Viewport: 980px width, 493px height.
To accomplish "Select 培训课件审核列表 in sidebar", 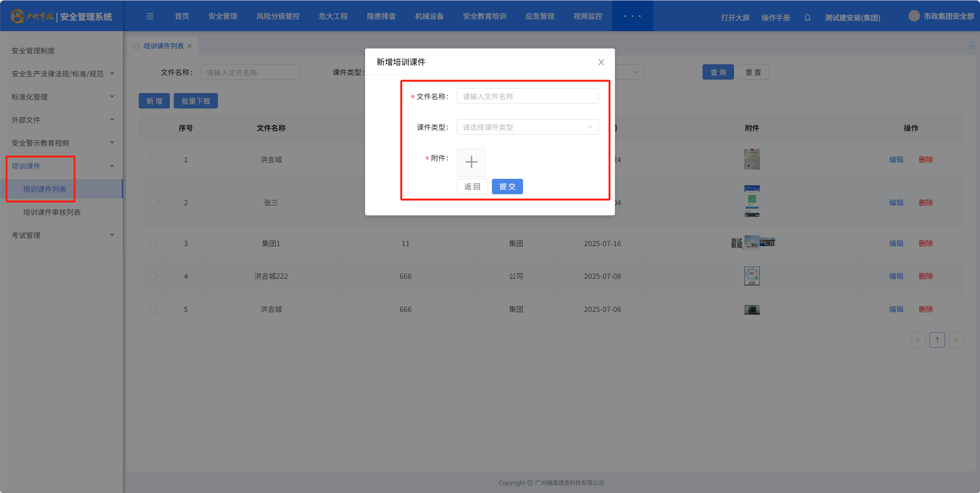I will pyautogui.click(x=52, y=212).
